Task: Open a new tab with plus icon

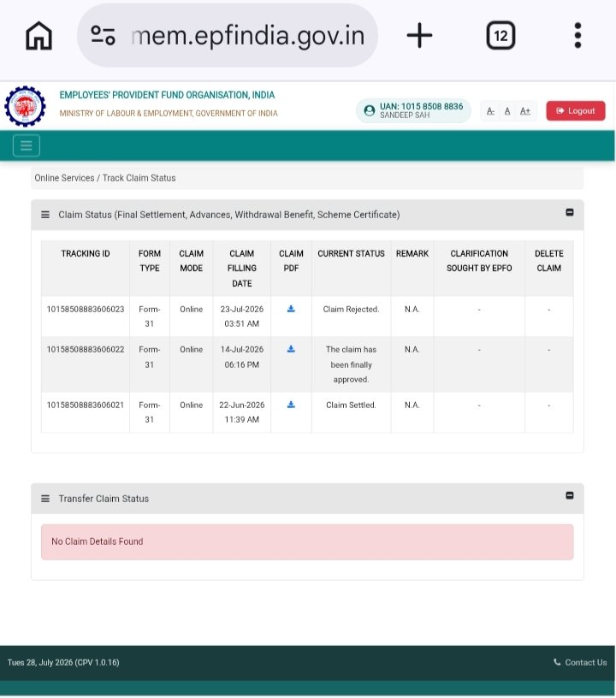Action: point(419,36)
